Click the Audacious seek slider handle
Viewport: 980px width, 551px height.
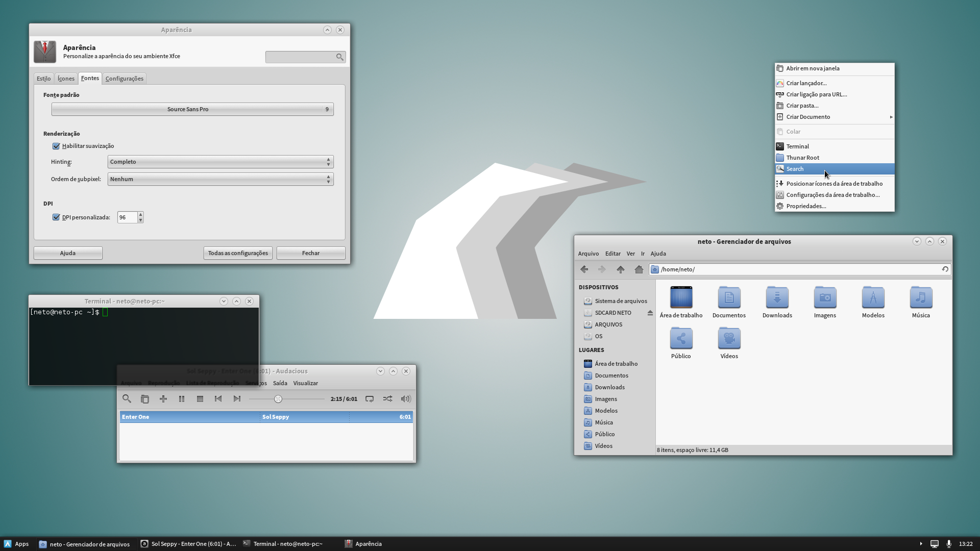[x=278, y=399]
